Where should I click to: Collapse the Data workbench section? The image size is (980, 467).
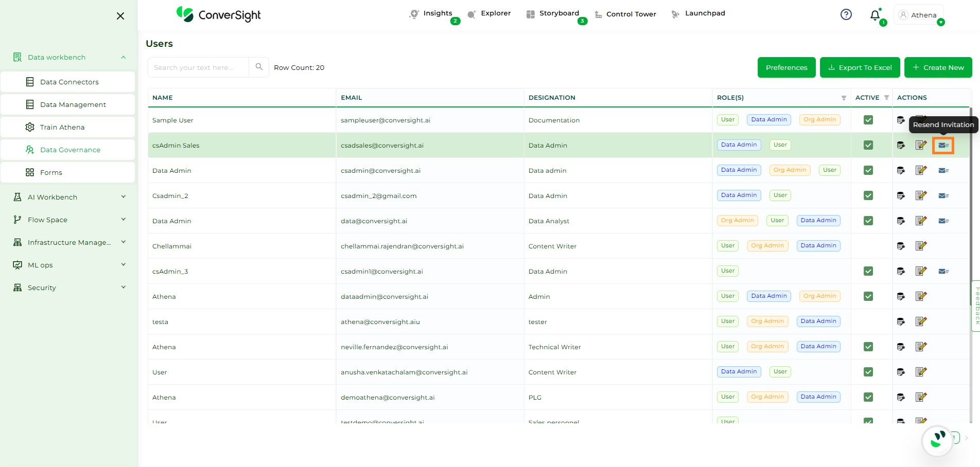click(x=123, y=57)
